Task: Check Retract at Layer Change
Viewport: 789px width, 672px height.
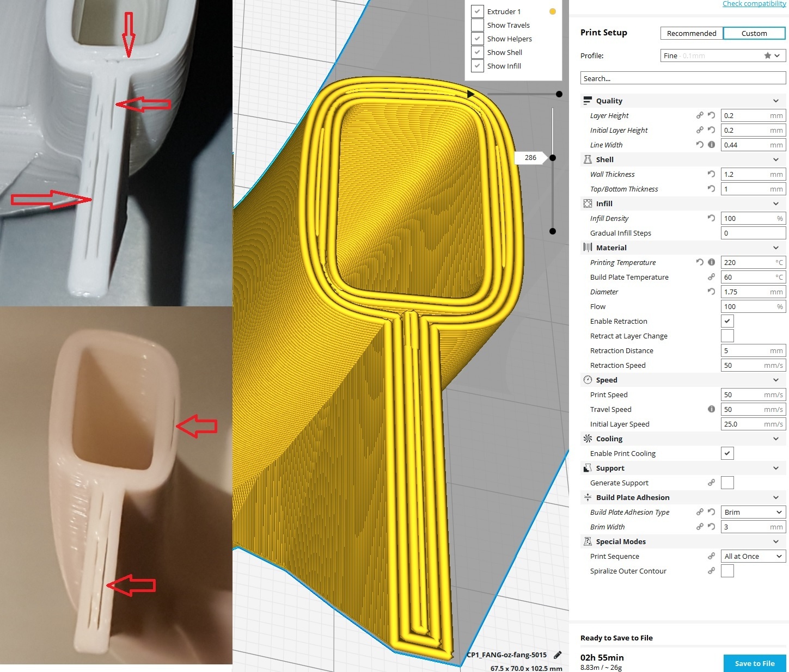Action: pyautogui.click(x=727, y=336)
